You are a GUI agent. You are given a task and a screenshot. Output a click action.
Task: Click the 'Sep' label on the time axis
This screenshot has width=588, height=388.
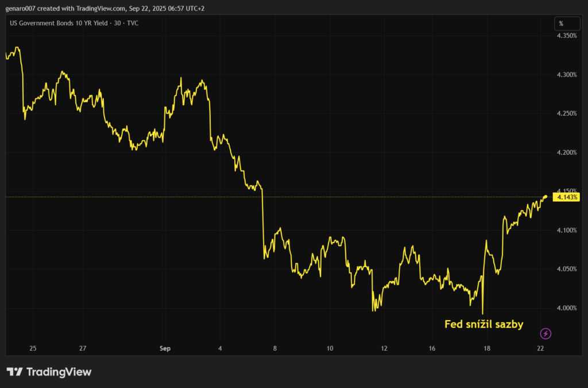click(x=166, y=348)
